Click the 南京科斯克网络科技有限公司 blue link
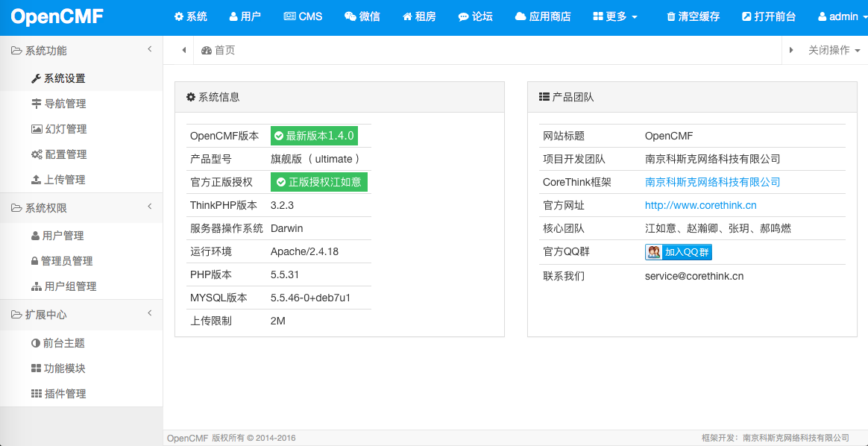 pos(712,182)
